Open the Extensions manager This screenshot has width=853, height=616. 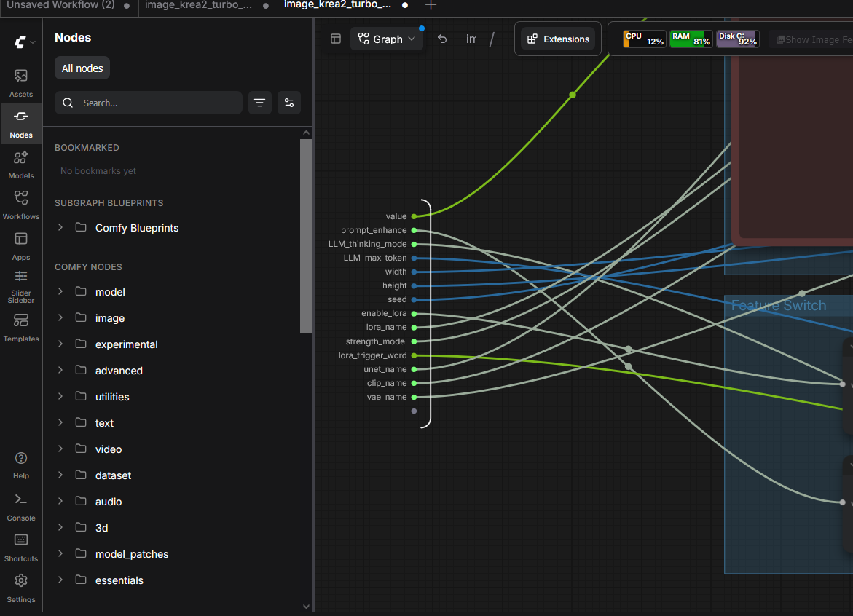558,39
